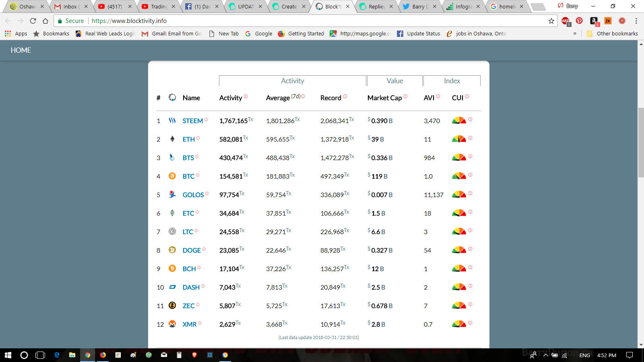Open the Windows notification center
This screenshot has height=362, width=644.
click(630, 355)
